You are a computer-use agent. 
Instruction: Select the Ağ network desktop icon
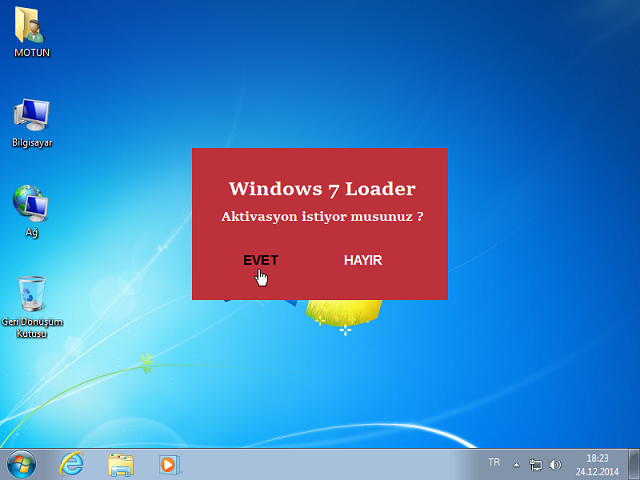(x=31, y=211)
